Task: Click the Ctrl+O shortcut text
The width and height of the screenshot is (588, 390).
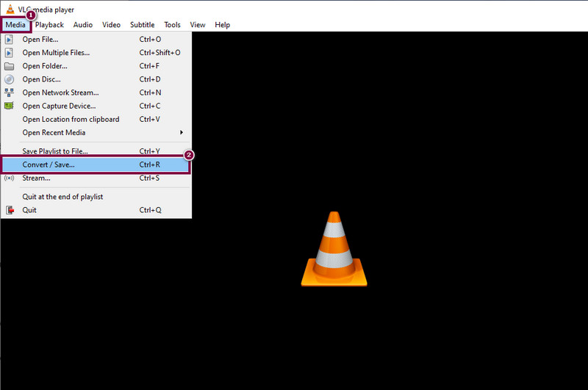Action: (x=150, y=40)
